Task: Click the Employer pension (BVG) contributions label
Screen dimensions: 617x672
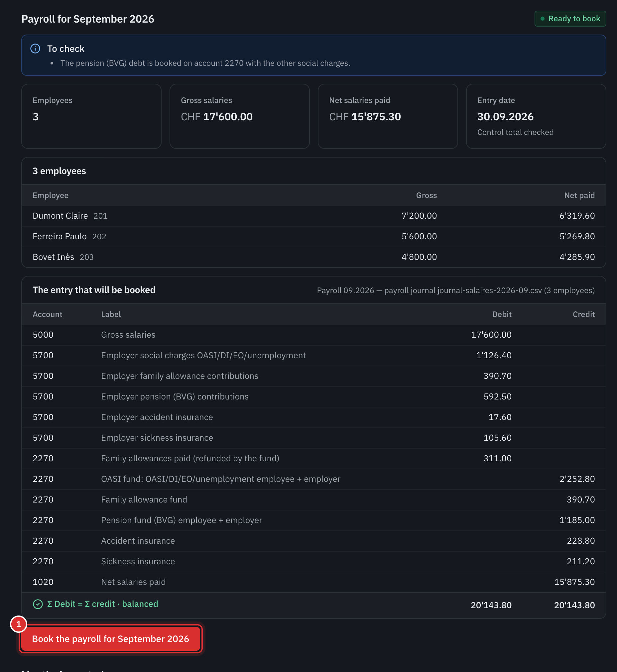Action: (175, 396)
